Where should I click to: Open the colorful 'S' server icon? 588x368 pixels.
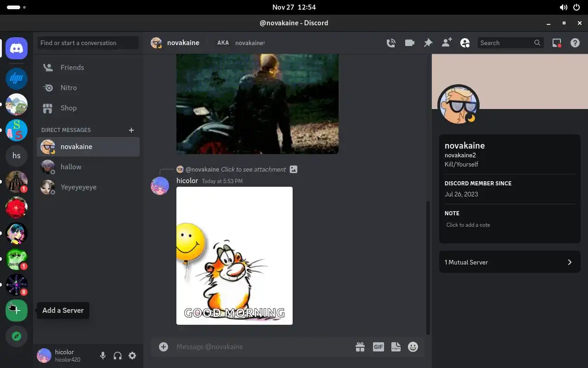17,130
